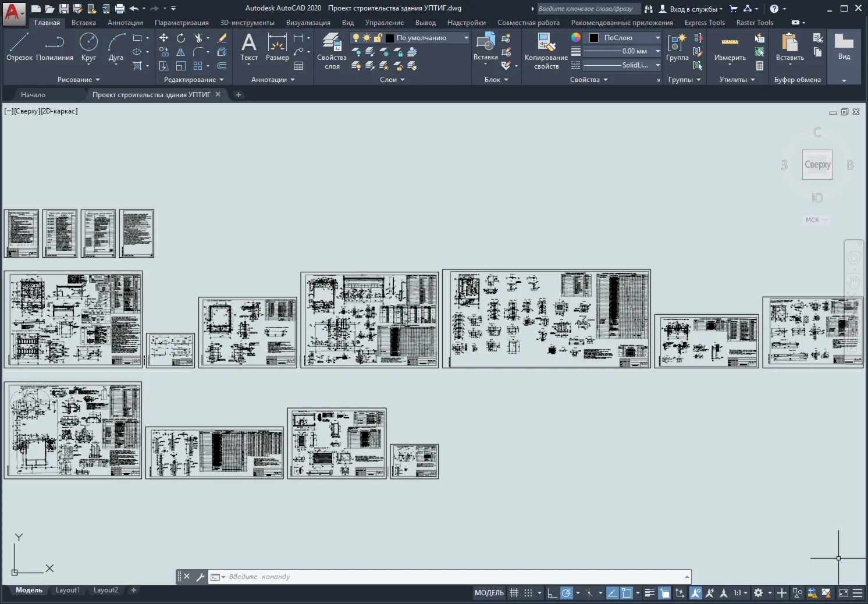Click the Cut to clipboard icon
This screenshot has height=604, width=868.
click(818, 38)
